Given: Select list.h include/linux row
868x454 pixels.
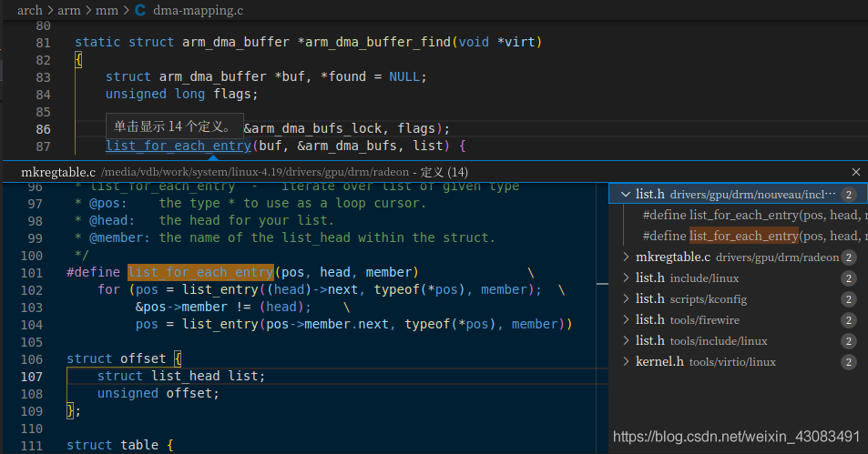Looking at the screenshot, I should (x=739, y=277).
